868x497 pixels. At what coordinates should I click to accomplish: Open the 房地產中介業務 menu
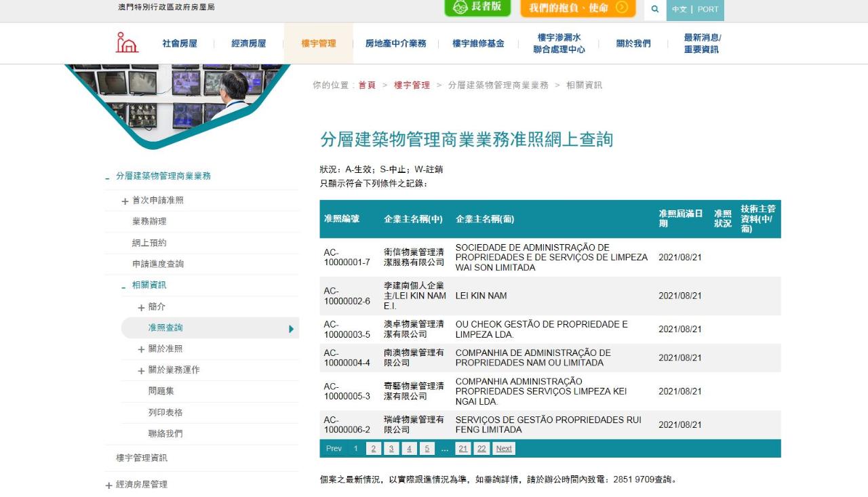(395, 43)
